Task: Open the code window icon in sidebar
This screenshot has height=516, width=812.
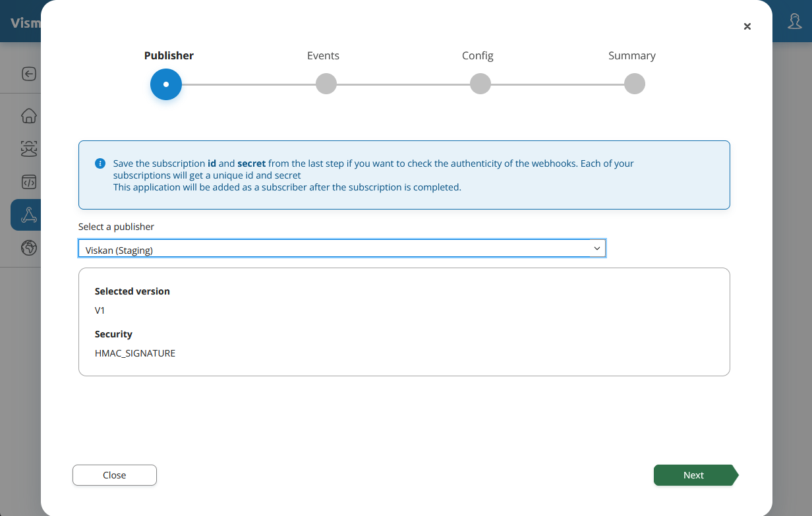Action: tap(29, 182)
